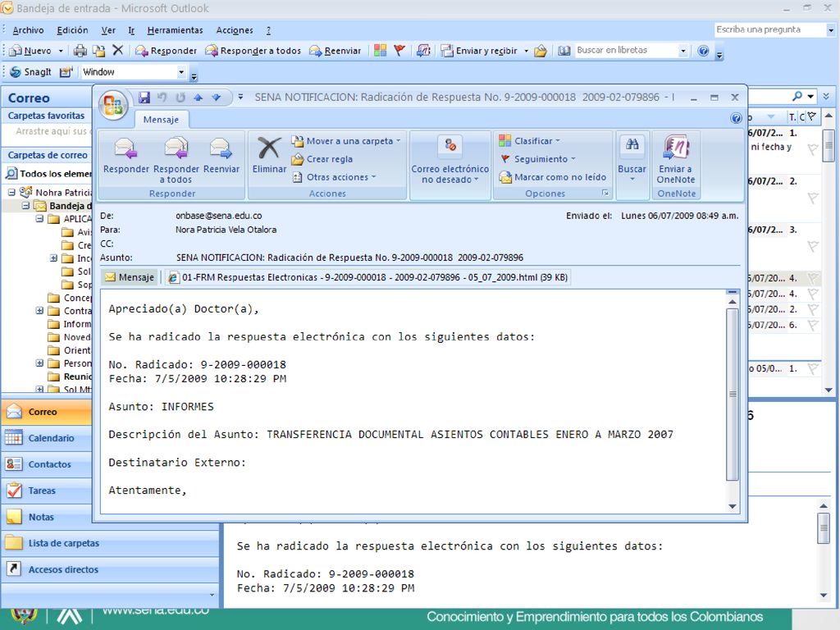Viewport: 840px width, 630px height.
Task: Open the 01-FRM Respuestas Electronicas html attachment
Action: (x=368, y=277)
